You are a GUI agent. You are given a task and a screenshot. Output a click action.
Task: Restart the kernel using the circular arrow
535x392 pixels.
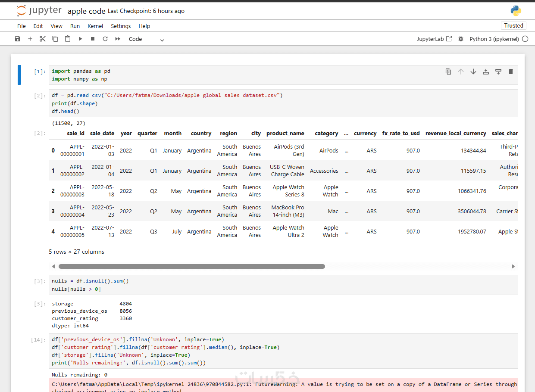105,39
